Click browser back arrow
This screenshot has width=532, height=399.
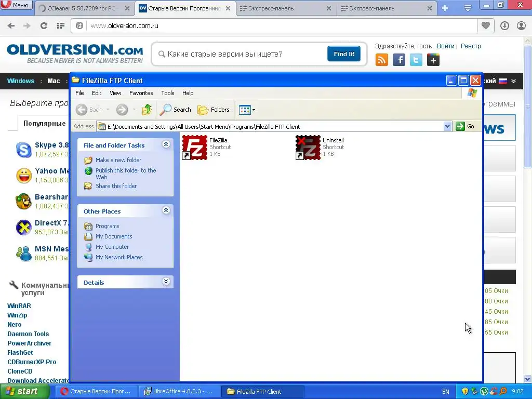tap(11, 26)
